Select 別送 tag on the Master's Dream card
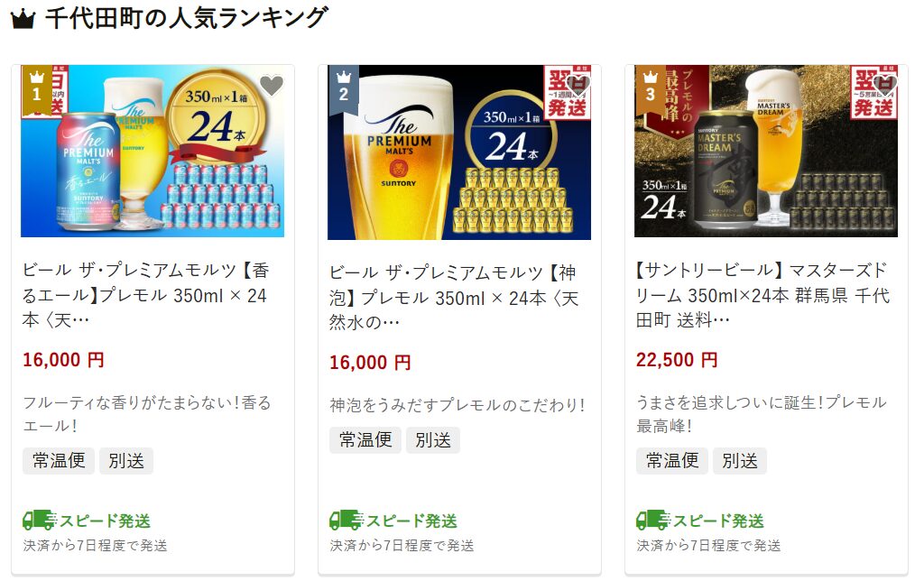 tap(740, 461)
